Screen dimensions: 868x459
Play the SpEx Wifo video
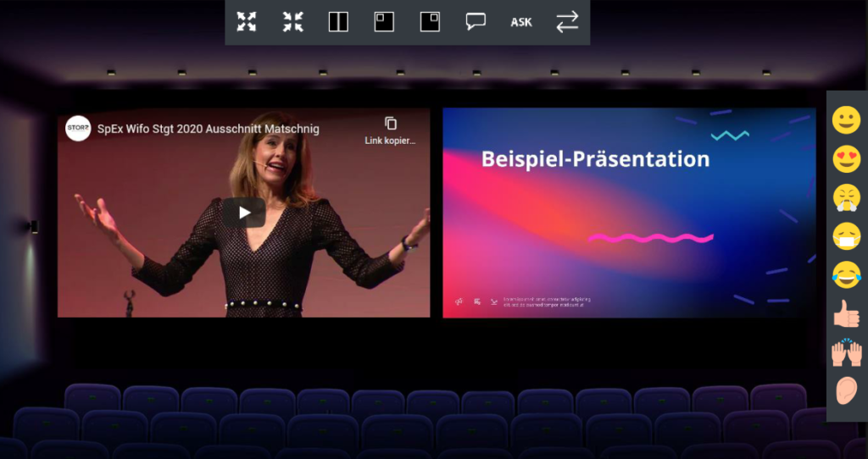244,213
